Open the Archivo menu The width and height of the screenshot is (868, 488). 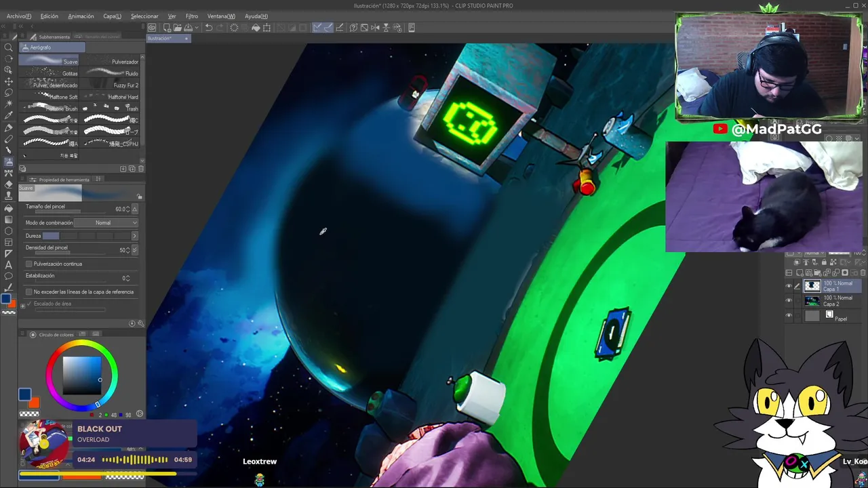pos(19,16)
